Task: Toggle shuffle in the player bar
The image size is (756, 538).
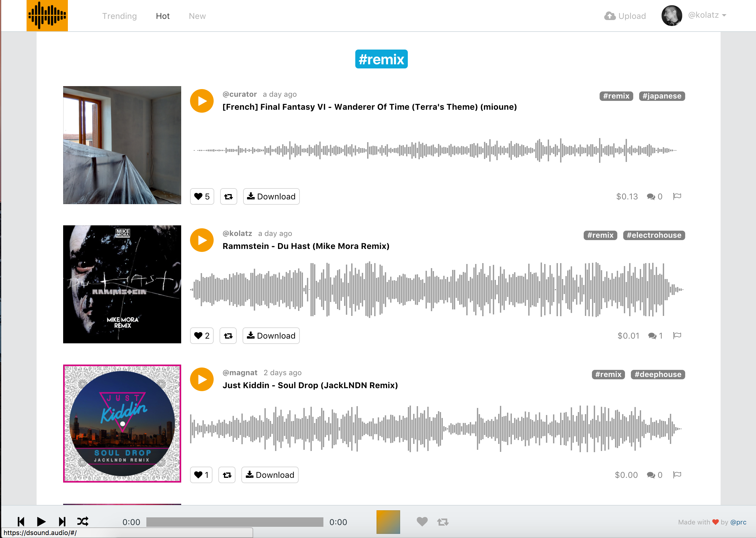Action: click(83, 521)
